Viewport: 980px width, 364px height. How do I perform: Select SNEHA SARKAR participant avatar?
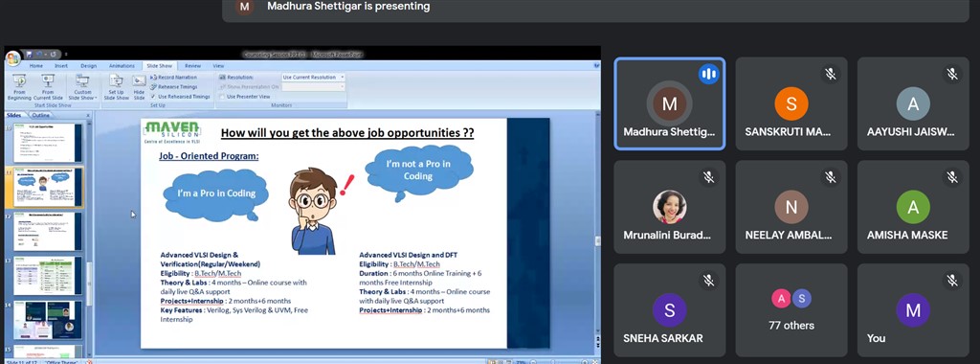(x=669, y=310)
